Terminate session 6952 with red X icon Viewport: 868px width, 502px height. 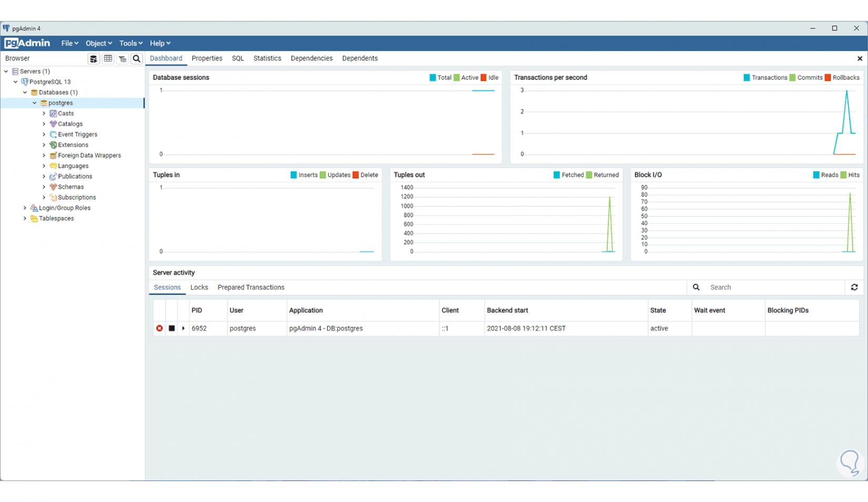click(x=159, y=328)
